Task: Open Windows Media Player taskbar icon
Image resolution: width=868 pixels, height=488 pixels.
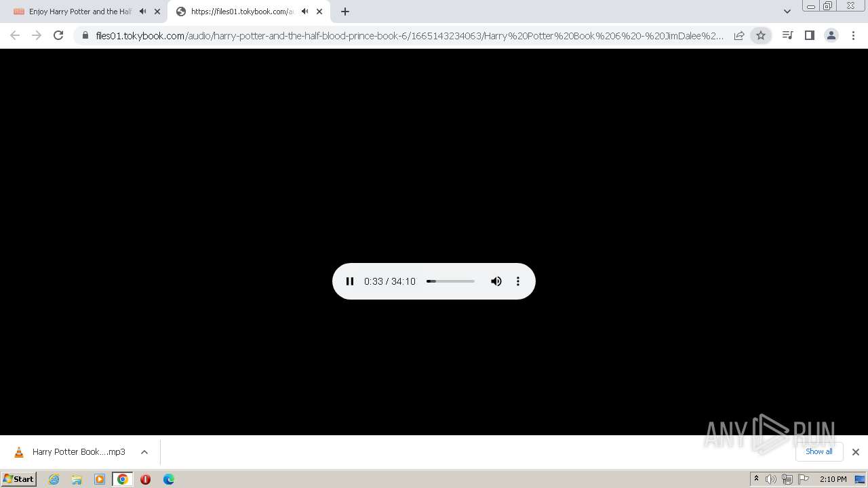Action: tap(100, 479)
